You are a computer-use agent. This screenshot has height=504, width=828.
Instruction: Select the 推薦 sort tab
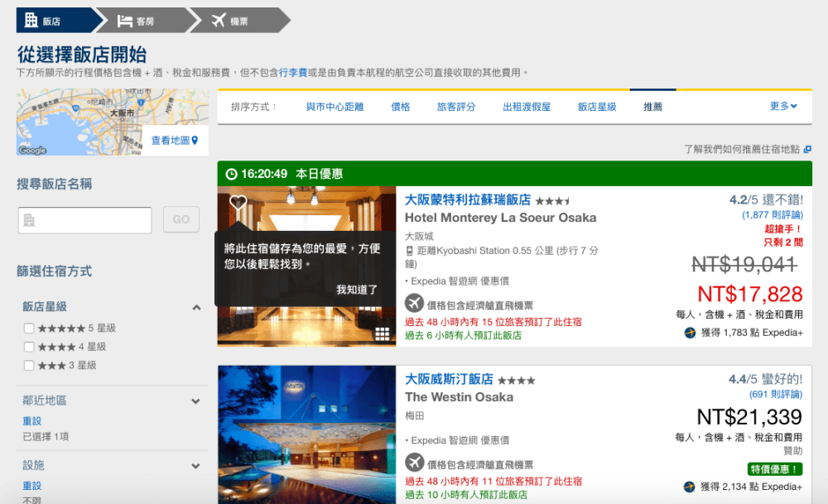(x=652, y=107)
